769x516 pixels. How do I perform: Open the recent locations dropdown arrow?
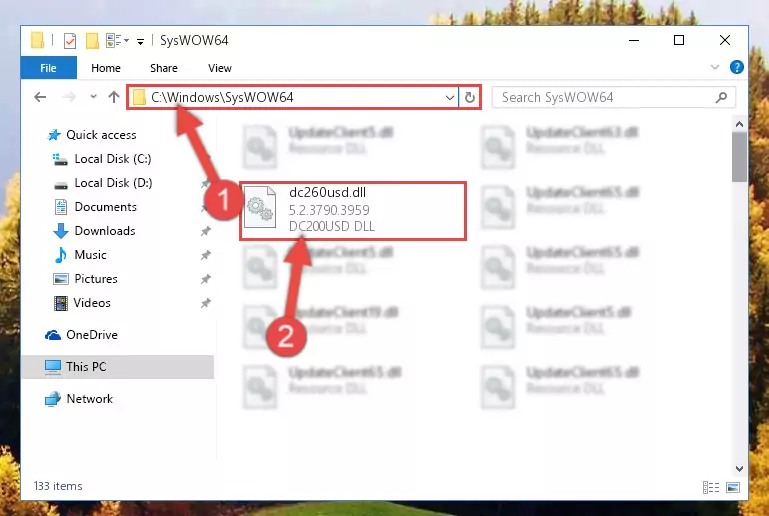click(x=93, y=97)
